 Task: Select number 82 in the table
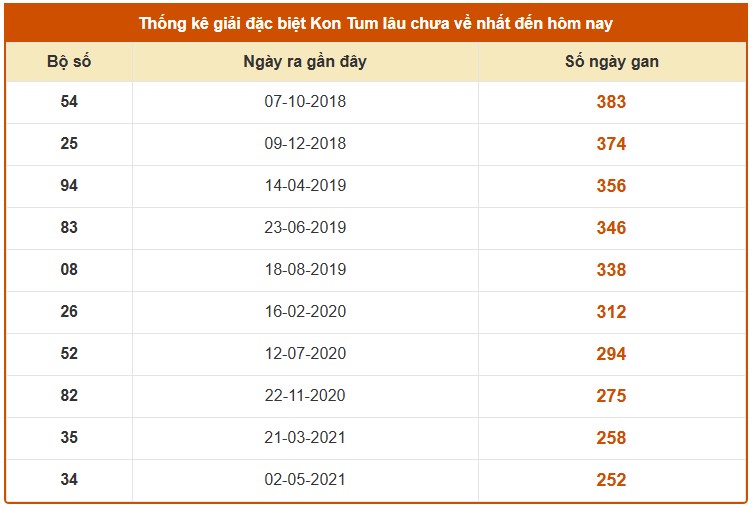(x=69, y=396)
